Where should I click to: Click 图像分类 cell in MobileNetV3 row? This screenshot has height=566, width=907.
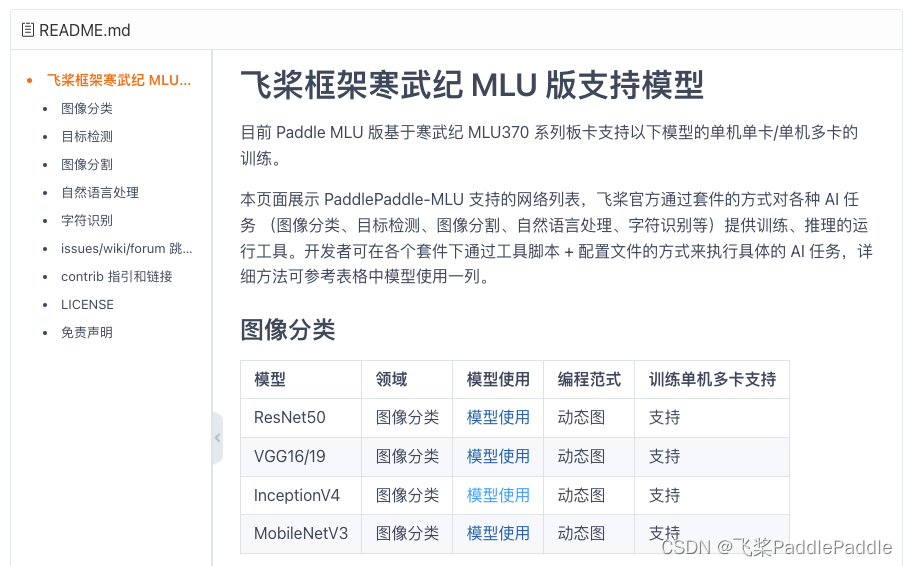(x=407, y=534)
